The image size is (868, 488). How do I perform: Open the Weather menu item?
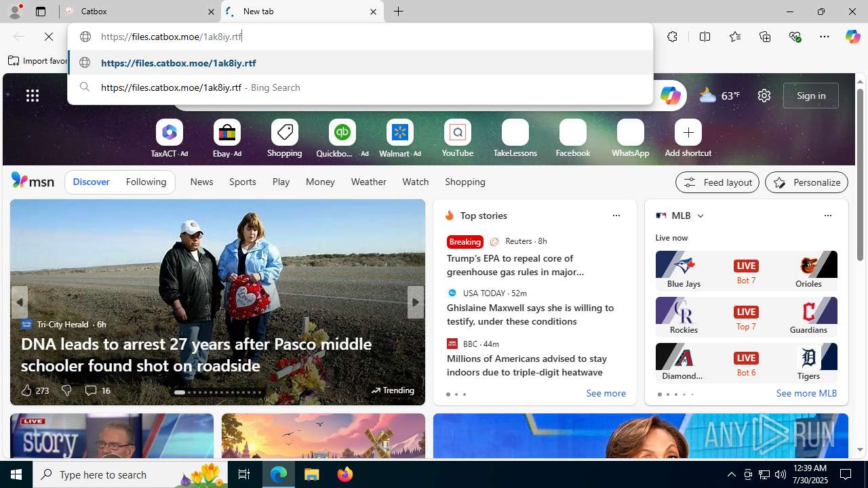point(368,182)
